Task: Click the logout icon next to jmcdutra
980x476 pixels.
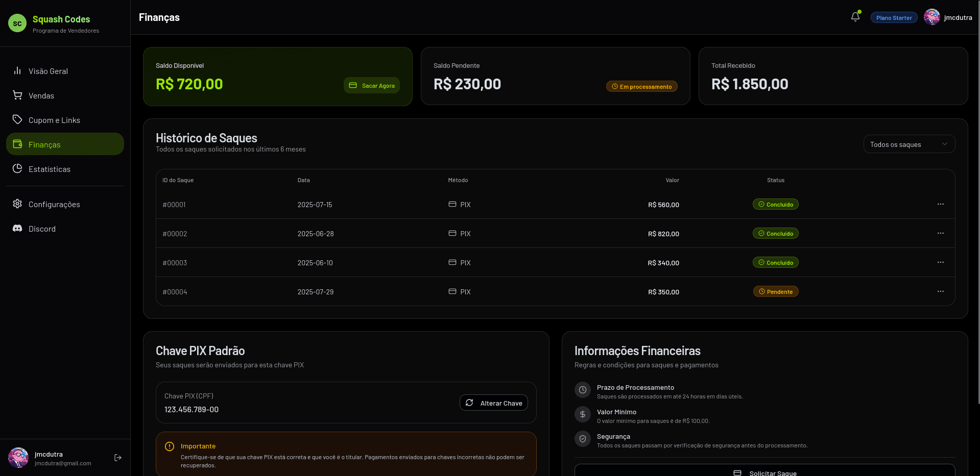Action: tap(118, 458)
